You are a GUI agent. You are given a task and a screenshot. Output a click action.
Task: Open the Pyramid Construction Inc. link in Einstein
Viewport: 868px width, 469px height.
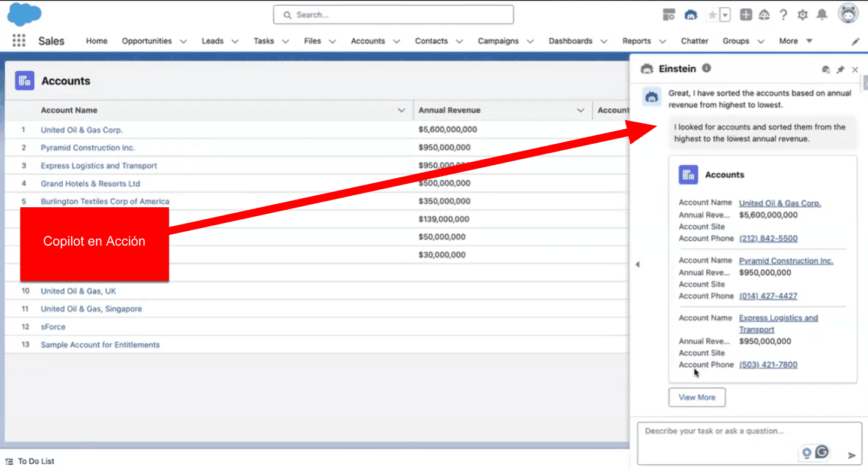click(x=786, y=261)
